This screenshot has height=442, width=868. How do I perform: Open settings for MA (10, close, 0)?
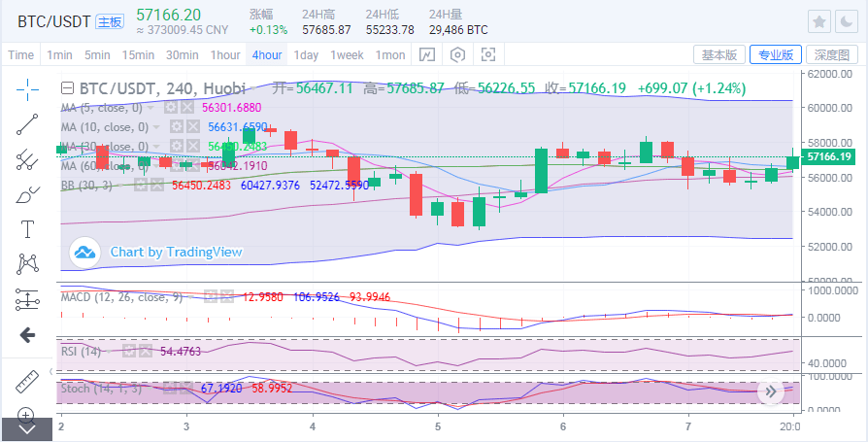[x=176, y=127]
